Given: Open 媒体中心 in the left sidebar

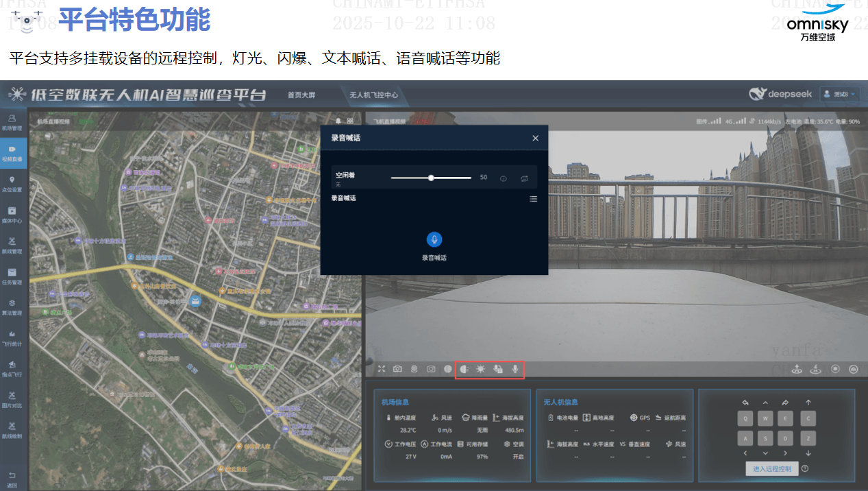Looking at the screenshot, I should tap(12, 215).
